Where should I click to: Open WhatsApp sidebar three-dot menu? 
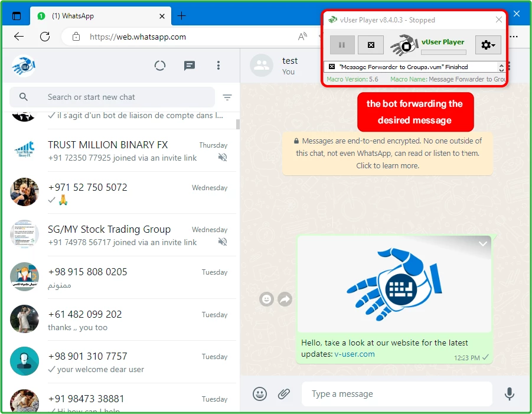click(x=218, y=66)
